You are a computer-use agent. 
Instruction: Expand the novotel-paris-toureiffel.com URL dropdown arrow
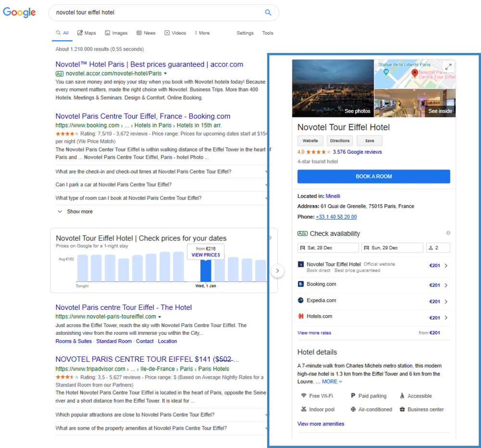click(x=160, y=317)
